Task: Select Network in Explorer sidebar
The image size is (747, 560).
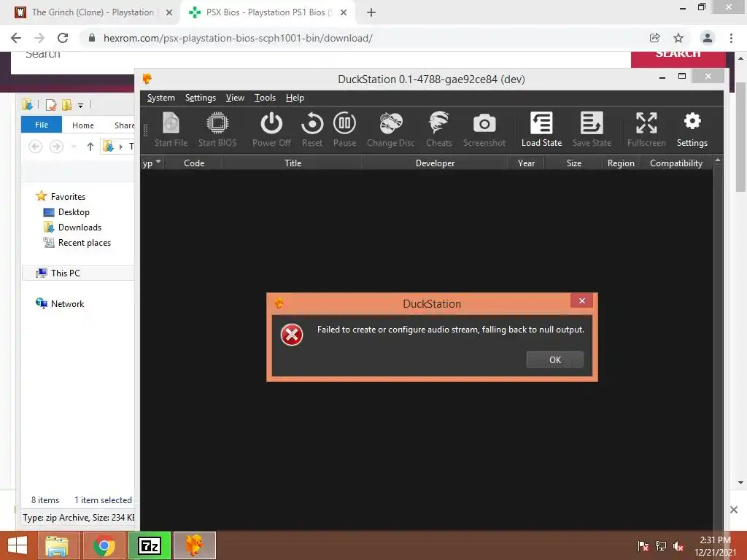Action: pos(67,304)
